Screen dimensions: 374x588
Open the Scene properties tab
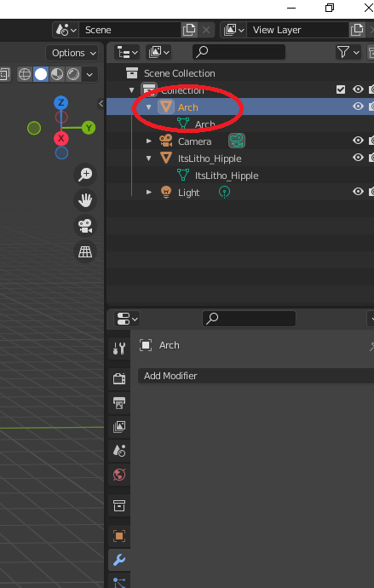(119, 451)
